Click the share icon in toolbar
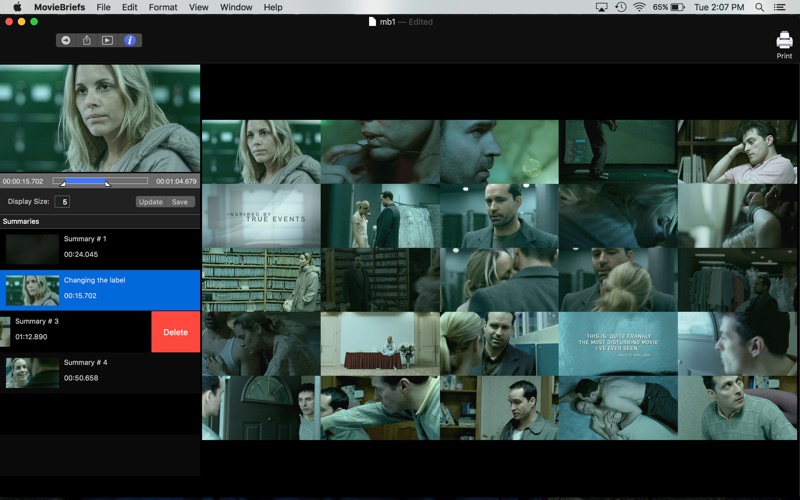Screen dimensions: 800x500 [87, 40]
